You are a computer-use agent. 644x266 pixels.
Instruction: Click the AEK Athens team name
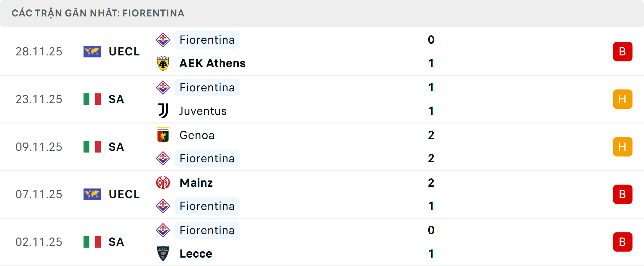[x=212, y=63]
